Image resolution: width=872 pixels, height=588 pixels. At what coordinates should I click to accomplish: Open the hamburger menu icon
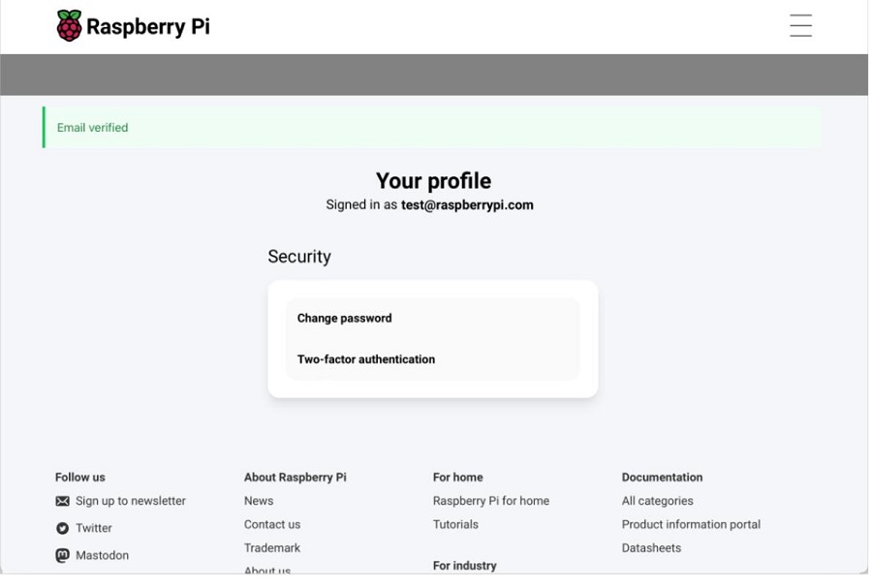(x=803, y=26)
